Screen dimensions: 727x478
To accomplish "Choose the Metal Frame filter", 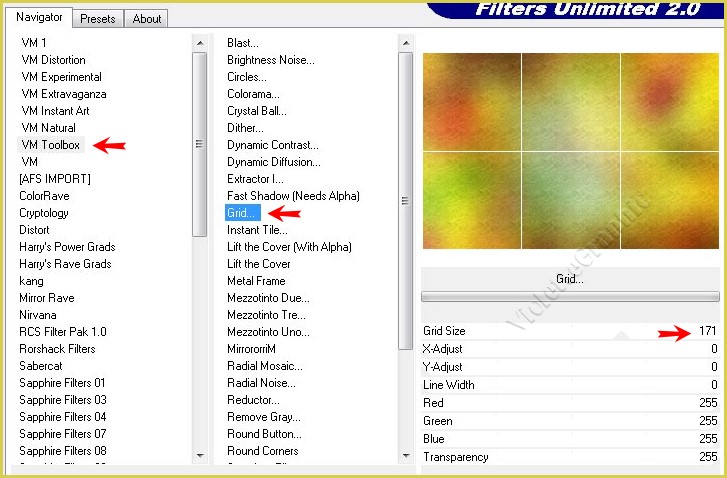I will pyautogui.click(x=256, y=281).
